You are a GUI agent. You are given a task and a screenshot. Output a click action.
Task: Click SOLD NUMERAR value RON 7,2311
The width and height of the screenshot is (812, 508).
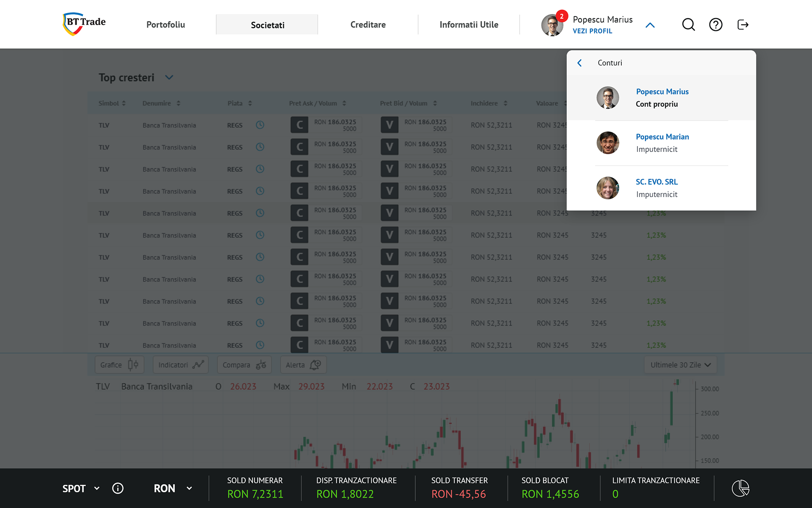pyautogui.click(x=255, y=494)
